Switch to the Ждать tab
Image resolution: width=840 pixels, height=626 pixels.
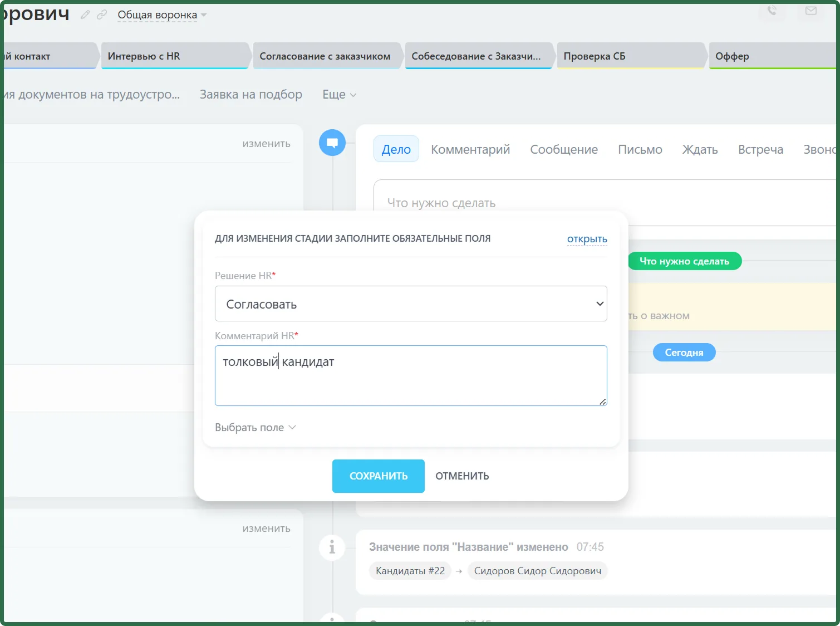(700, 149)
